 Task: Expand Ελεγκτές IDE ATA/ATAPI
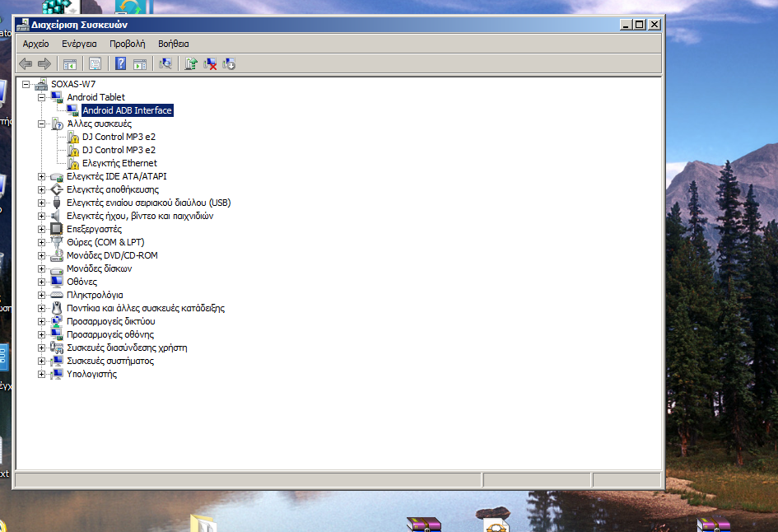[42, 177]
